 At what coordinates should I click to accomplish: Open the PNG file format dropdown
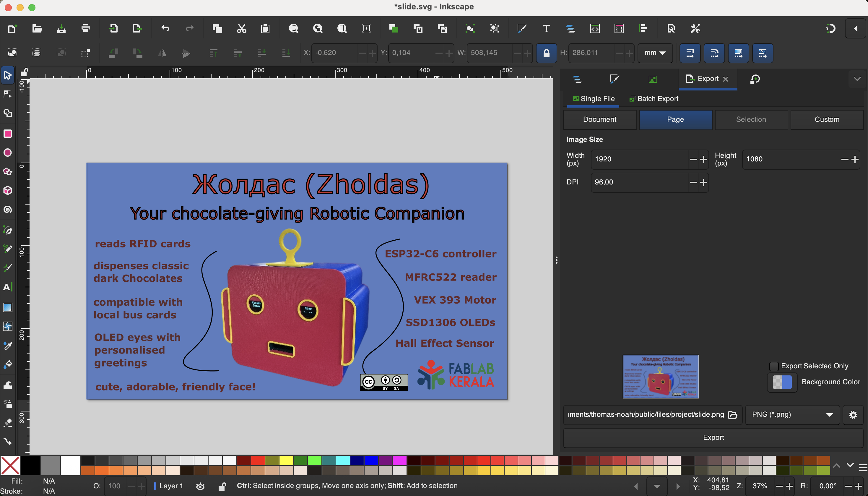[x=792, y=415]
